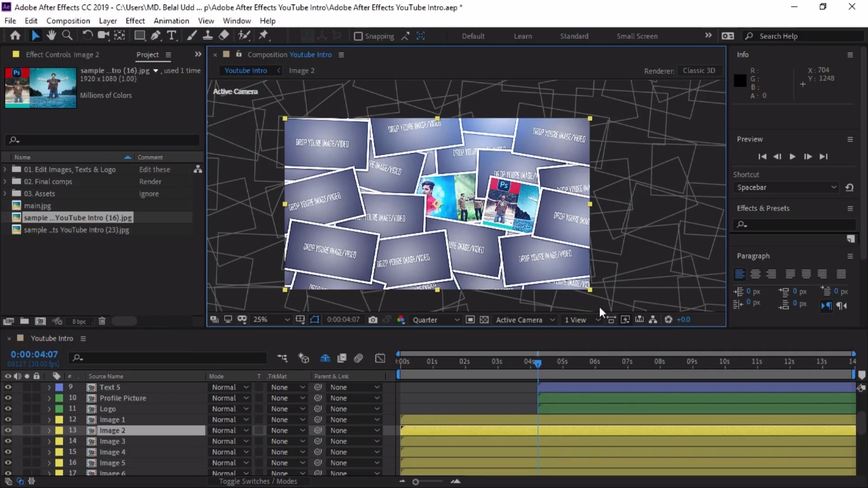Viewport: 868px width, 488px height.
Task: Click the yellow label swatch of Image 1
Action: pyautogui.click(x=58, y=419)
